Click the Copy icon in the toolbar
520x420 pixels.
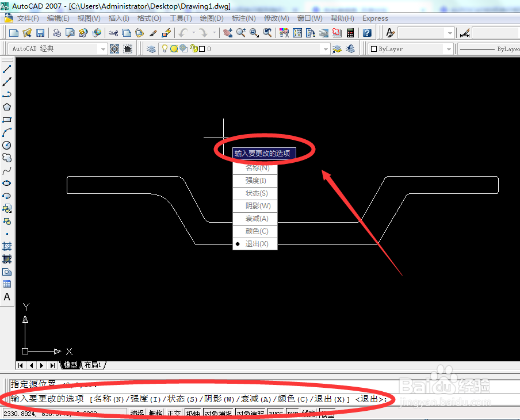[x=127, y=33]
